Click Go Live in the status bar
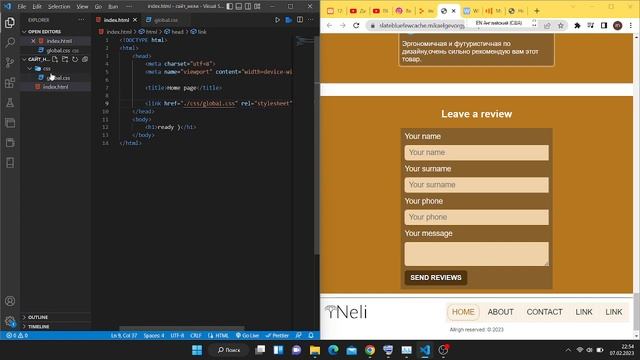The height and width of the screenshot is (360, 640). [x=247, y=335]
